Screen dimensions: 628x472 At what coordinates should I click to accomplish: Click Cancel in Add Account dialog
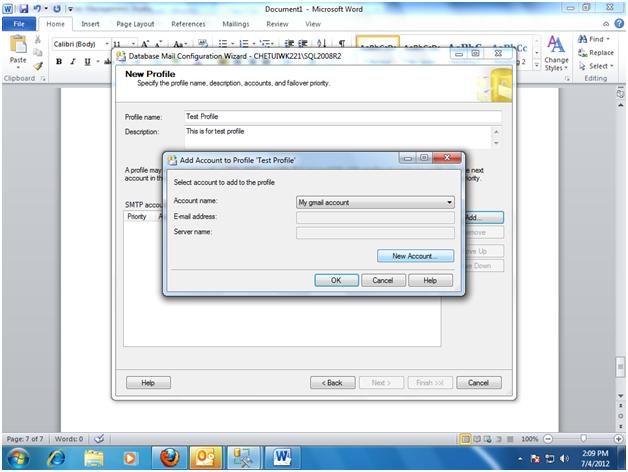383,280
